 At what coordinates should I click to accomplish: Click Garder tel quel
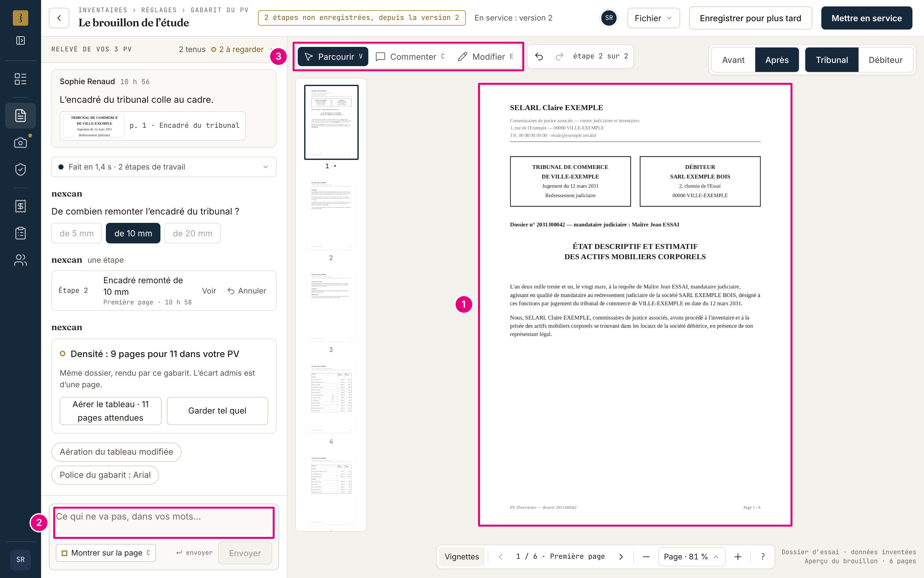pos(217,411)
